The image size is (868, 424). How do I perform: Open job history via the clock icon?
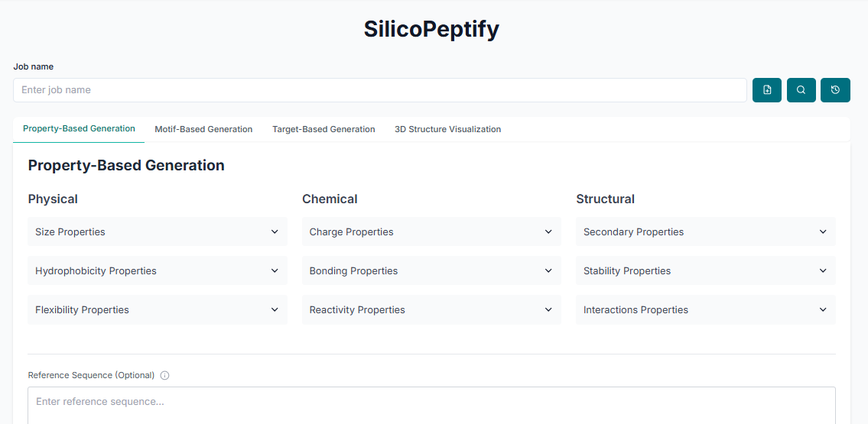click(x=835, y=90)
